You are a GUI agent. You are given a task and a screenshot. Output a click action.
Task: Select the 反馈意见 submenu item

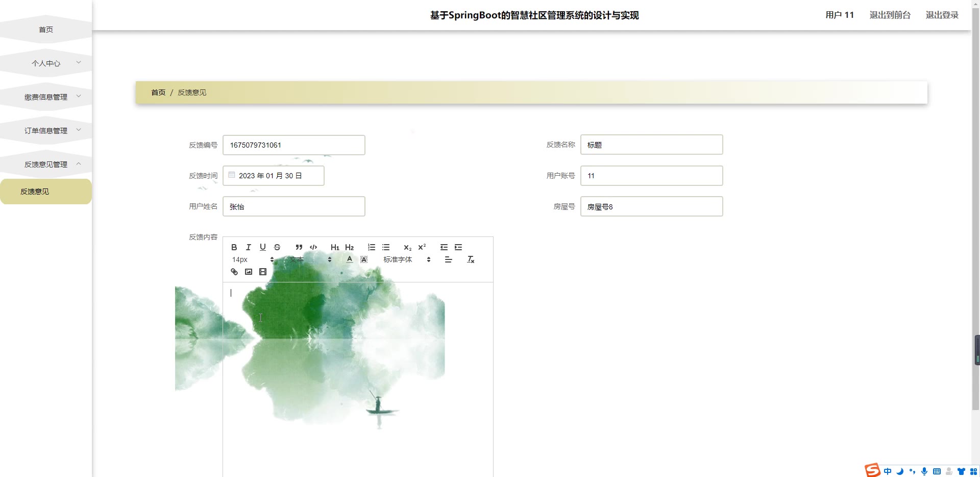[46, 192]
